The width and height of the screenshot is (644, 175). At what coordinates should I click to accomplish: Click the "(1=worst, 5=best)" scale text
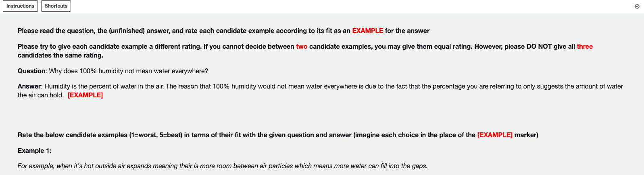pos(156,135)
